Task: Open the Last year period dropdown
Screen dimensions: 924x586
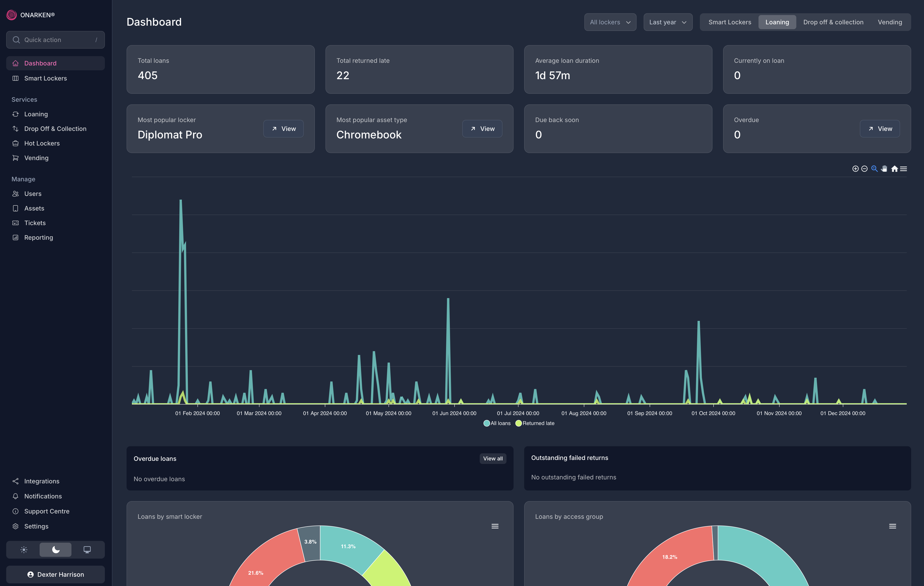Action: point(668,22)
